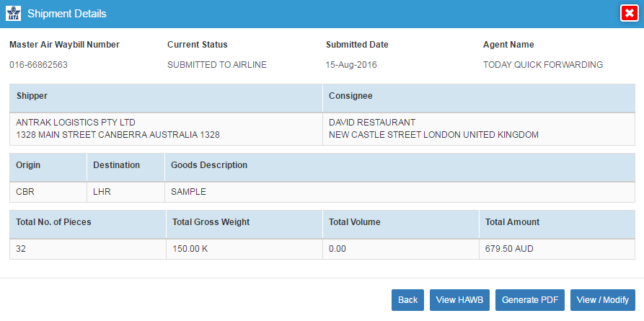
Task: Click the SAMPLE goods description cell
Action: pyautogui.click(x=400, y=192)
